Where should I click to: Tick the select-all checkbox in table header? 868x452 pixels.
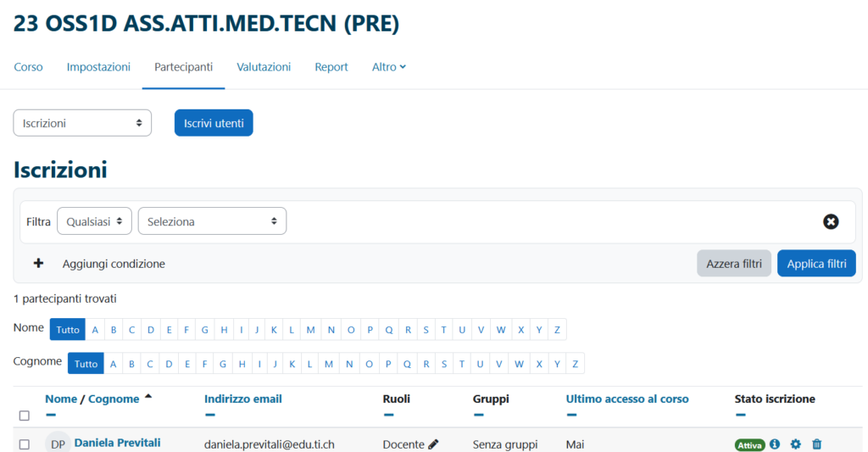(x=25, y=416)
